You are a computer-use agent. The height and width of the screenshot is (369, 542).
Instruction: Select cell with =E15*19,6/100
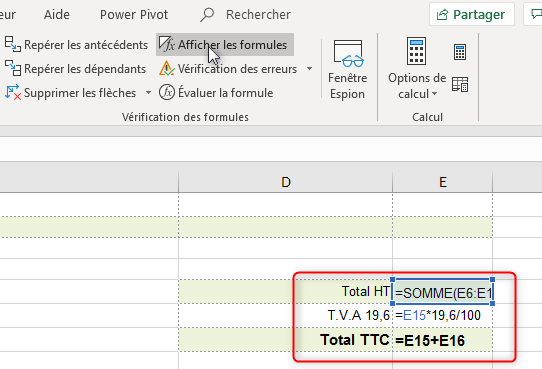(x=442, y=315)
